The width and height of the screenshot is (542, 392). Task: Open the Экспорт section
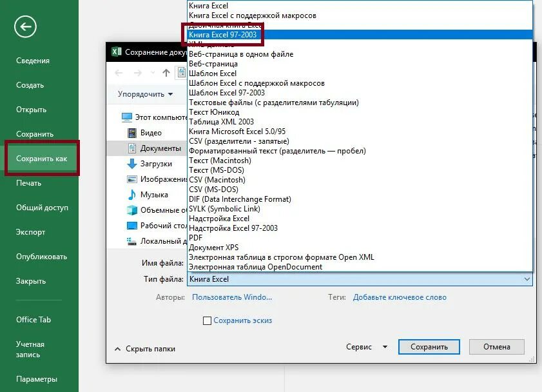click(30, 232)
